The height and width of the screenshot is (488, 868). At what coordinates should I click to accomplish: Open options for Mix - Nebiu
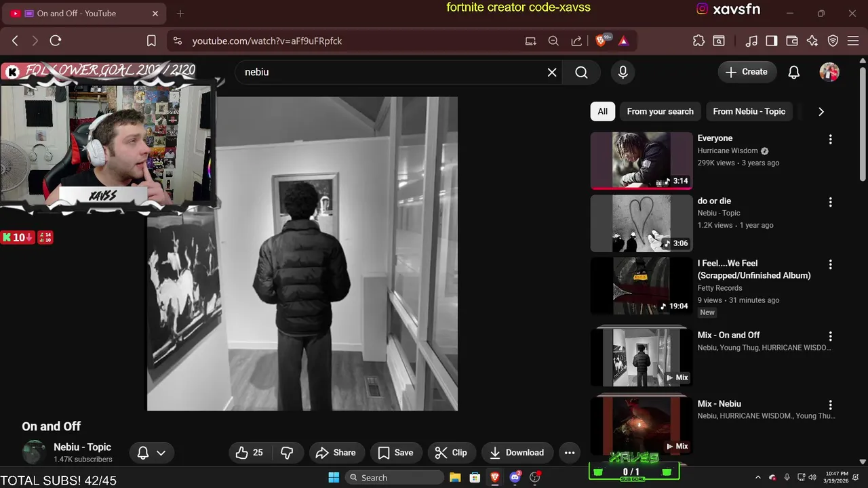[x=830, y=405]
